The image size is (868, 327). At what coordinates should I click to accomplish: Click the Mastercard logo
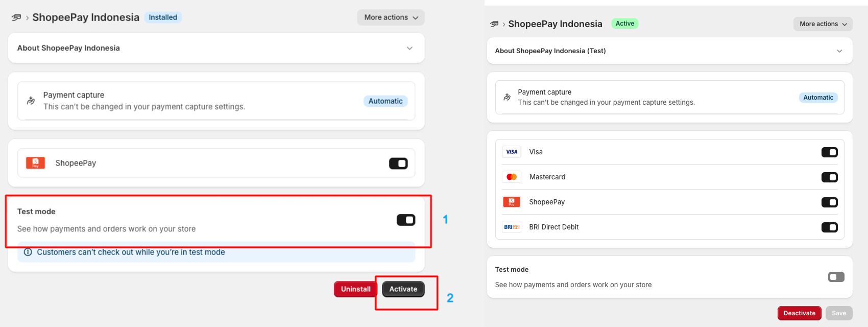pyautogui.click(x=512, y=177)
